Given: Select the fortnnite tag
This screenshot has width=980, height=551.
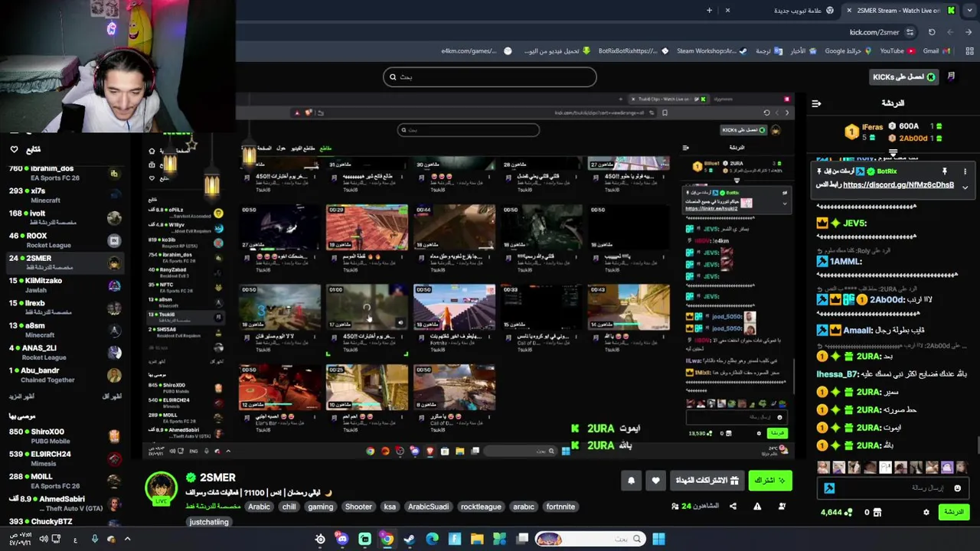Looking at the screenshot, I should [x=560, y=507].
